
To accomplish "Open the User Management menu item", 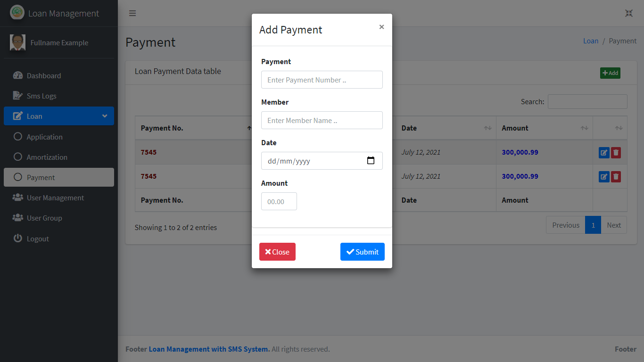I will coord(59,197).
